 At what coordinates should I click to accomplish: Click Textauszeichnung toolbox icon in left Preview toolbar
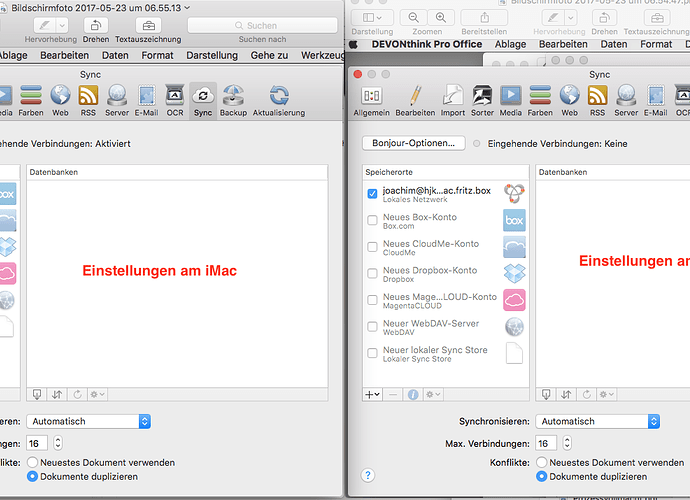(x=148, y=26)
